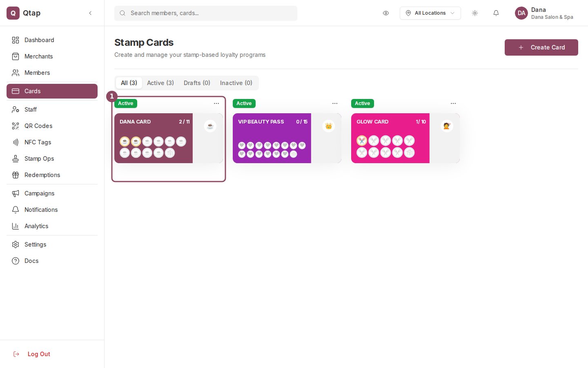Click the Stamp Cards page heading
This screenshot has height=368, width=588.
144,43
